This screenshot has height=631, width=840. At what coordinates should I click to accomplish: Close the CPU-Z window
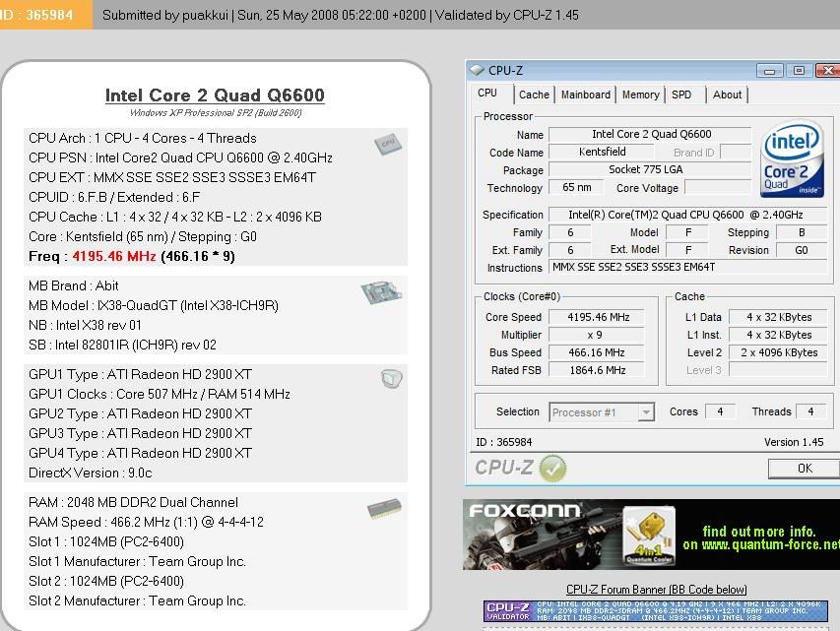[x=827, y=71]
